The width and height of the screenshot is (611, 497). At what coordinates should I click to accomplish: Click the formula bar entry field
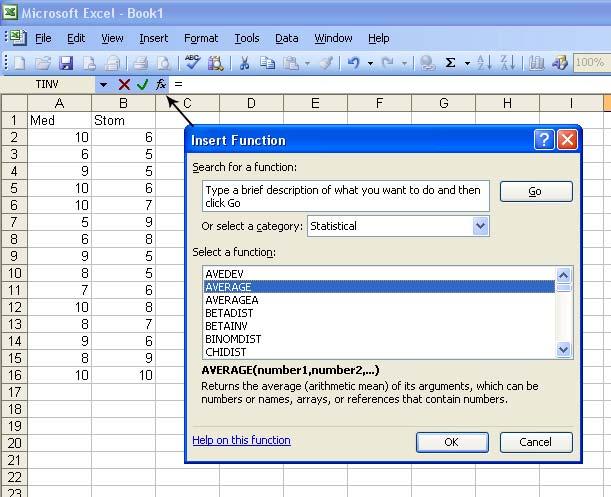(x=390, y=84)
